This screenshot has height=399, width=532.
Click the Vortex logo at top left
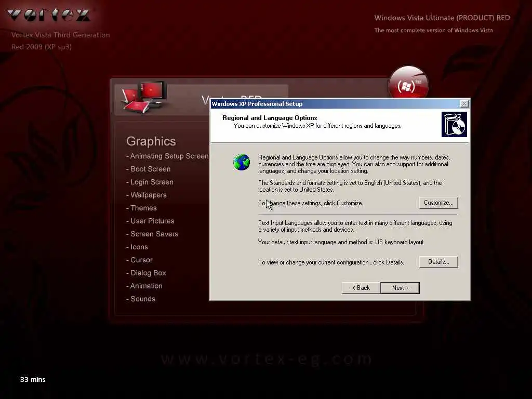tap(48, 15)
